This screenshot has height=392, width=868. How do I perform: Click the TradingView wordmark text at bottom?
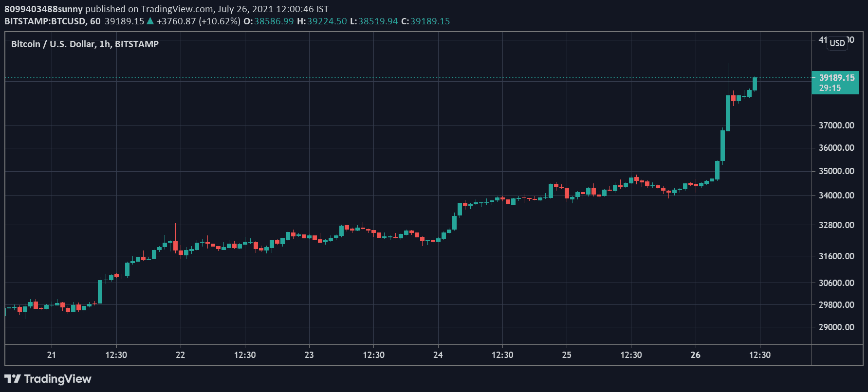click(57, 379)
